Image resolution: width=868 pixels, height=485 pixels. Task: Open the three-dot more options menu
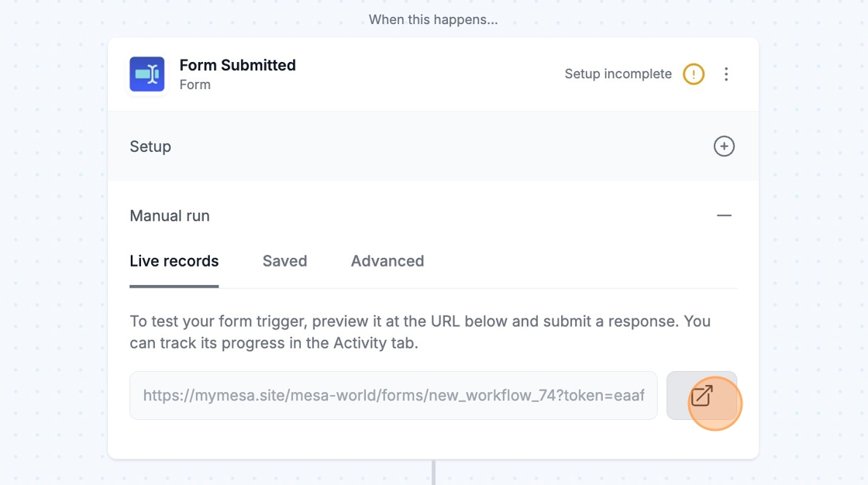tap(726, 74)
